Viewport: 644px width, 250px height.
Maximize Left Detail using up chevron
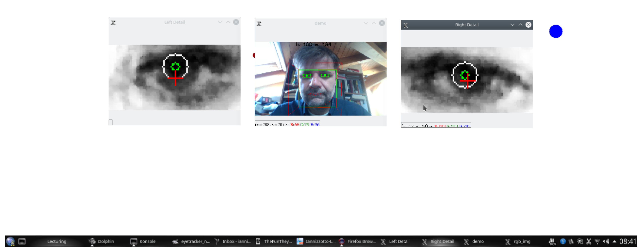tap(228, 22)
